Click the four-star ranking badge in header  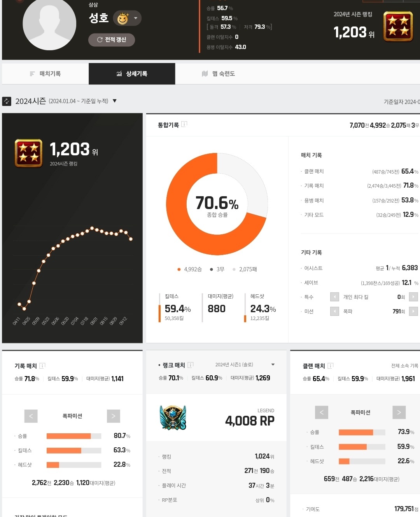coord(398,26)
